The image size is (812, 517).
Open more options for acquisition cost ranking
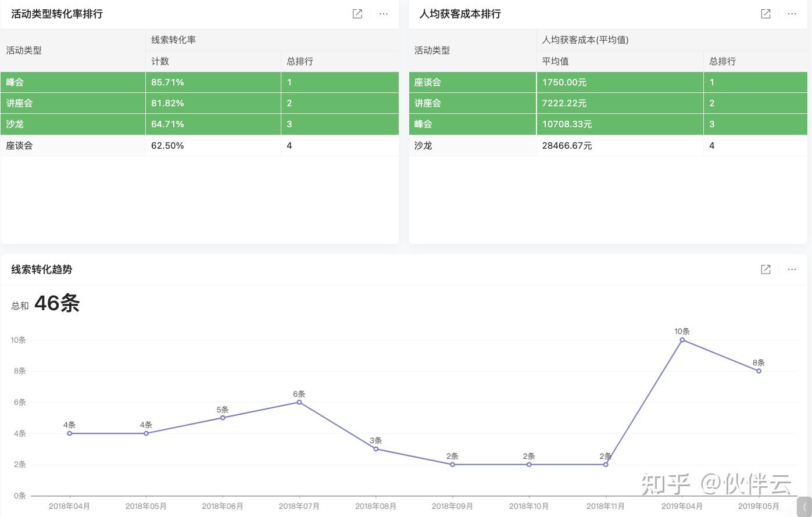[x=792, y=14]
